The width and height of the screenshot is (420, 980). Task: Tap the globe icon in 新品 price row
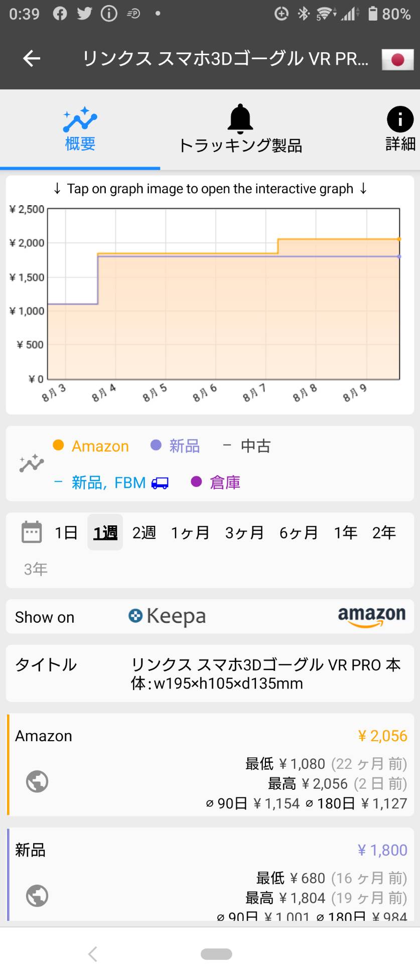(x=37, y=896)
